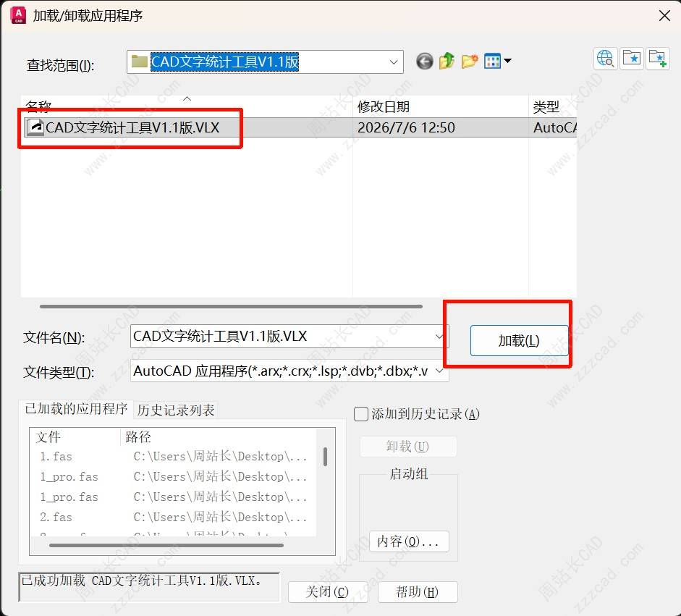Viewport: 681px width, 616px height.
Task: Select the VLX file icon in list
Action: point(35,127)
